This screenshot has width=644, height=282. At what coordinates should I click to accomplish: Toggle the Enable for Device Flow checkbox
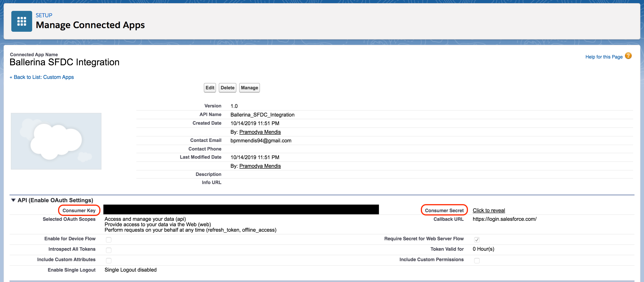(108, 240)
